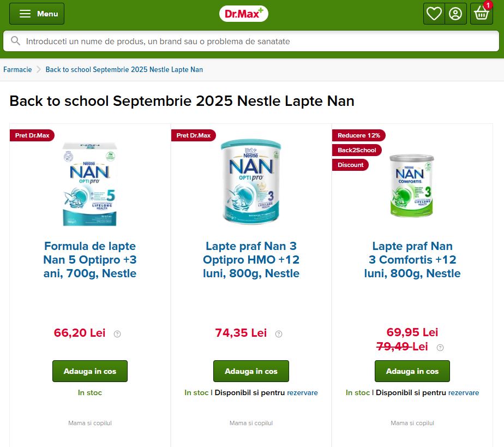Add Nan 3 Comfortis to cart
This screenshot has height=447, width=504.
pyautogui.click(x=412, y=371)
